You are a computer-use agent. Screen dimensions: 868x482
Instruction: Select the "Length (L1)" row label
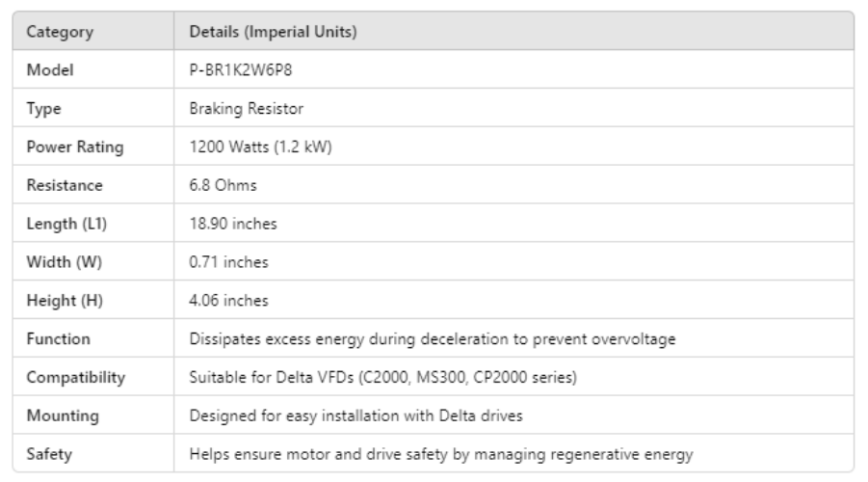click(66, 224)
